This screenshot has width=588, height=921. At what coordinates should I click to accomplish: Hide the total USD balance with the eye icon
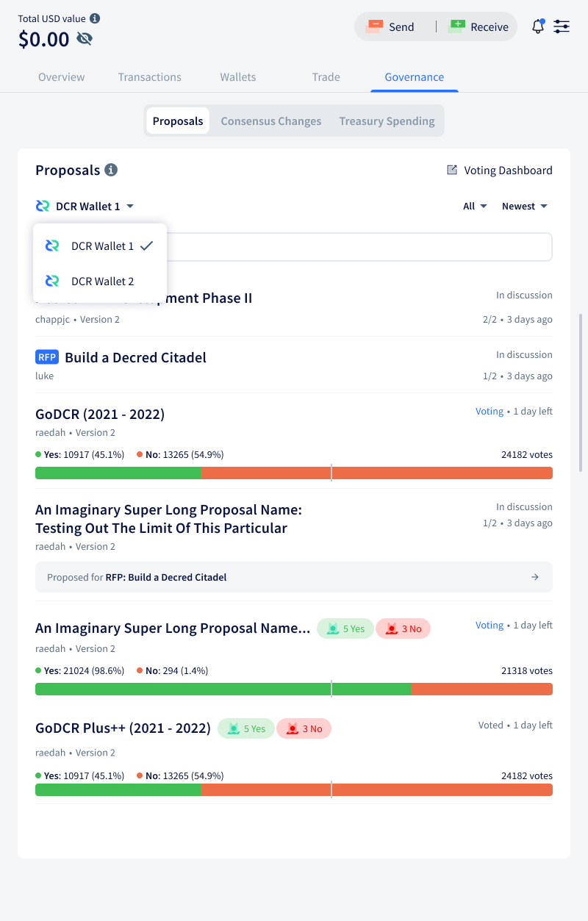(85, 39)
